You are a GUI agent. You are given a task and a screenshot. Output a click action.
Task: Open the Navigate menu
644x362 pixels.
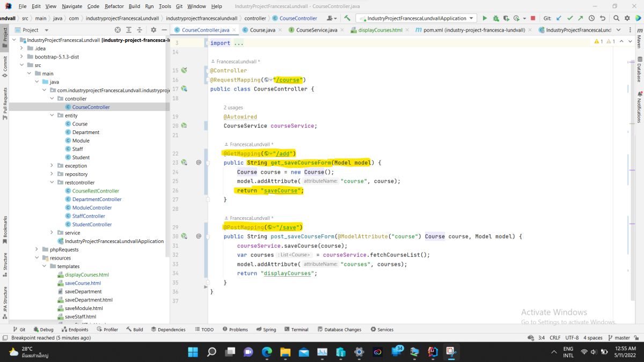(x=72, y=6)
